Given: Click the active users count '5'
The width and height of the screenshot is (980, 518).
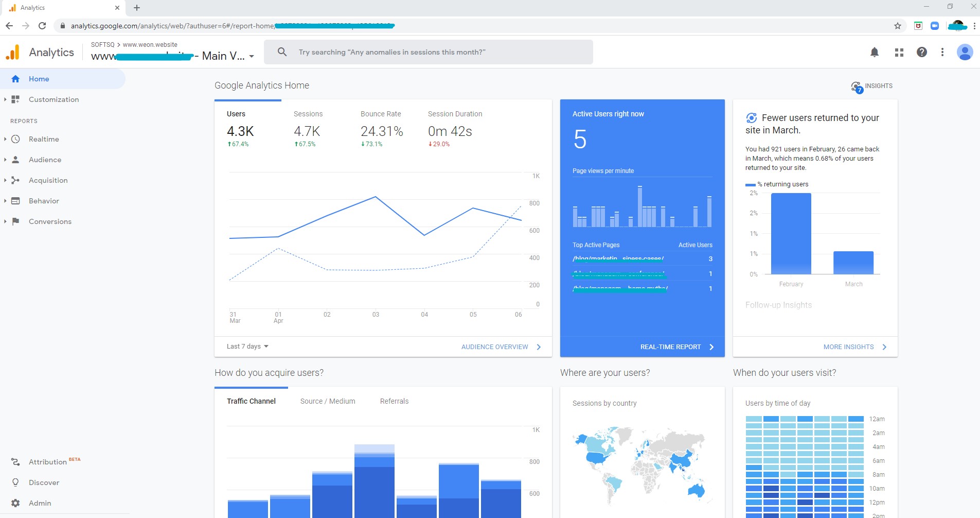Looking at the screenshot, I should (x=580, y=139).
